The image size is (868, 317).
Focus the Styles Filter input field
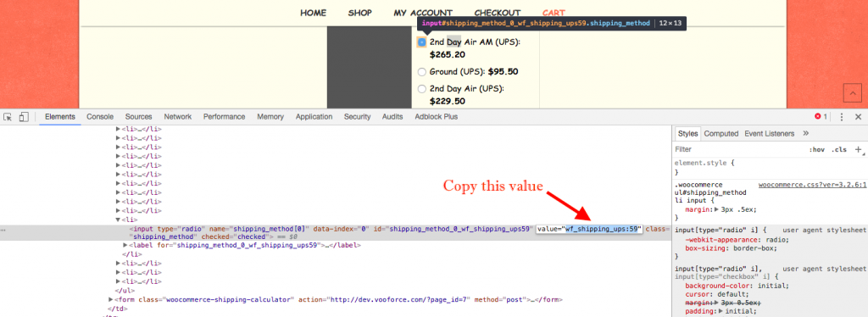pos(739,149)
